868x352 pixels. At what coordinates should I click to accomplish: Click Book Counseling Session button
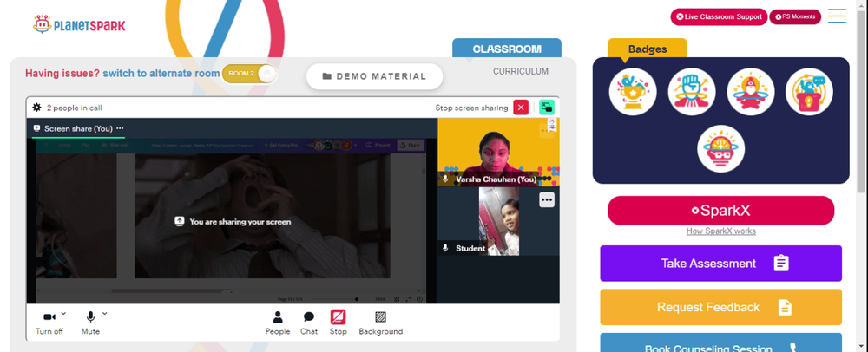click(720, 342)
